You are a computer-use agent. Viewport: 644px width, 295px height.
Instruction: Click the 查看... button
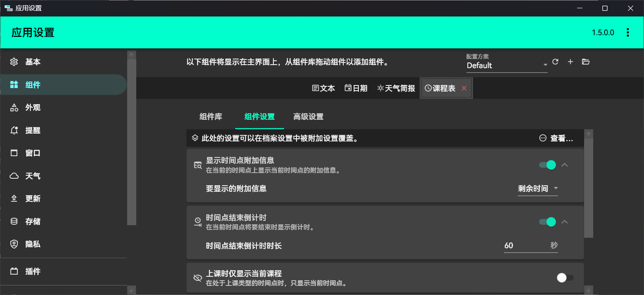pos(556,138)
